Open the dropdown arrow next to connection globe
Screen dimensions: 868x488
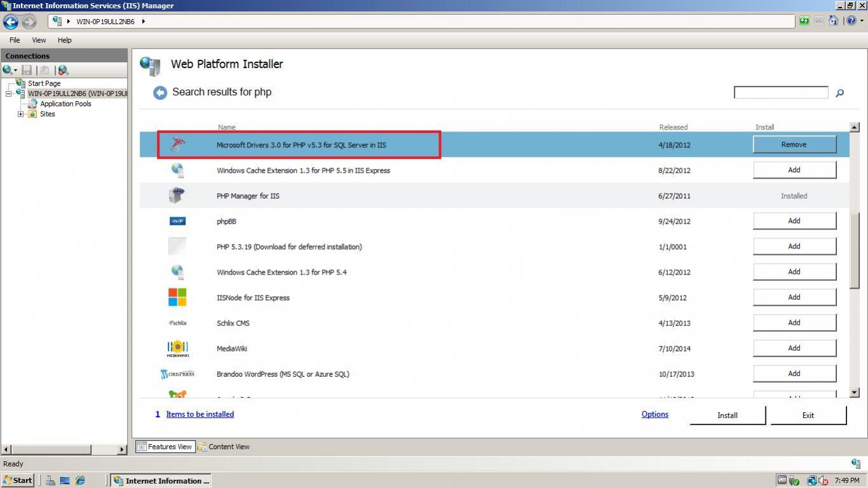pos(15,71)
